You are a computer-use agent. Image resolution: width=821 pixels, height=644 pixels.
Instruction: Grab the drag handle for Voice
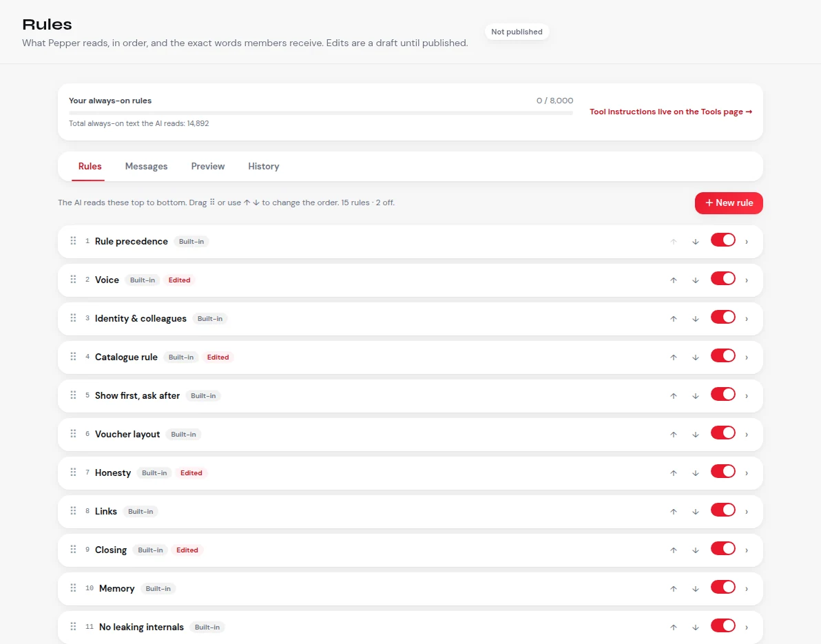[73, 280]
